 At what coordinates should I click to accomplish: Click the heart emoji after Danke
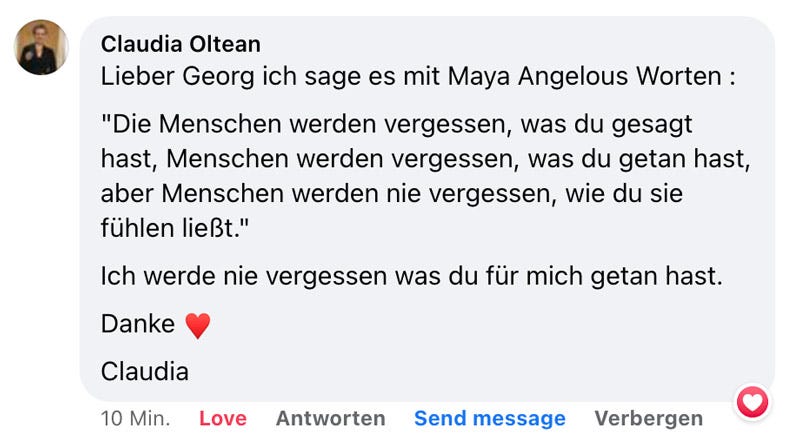(x=198, y=325)
